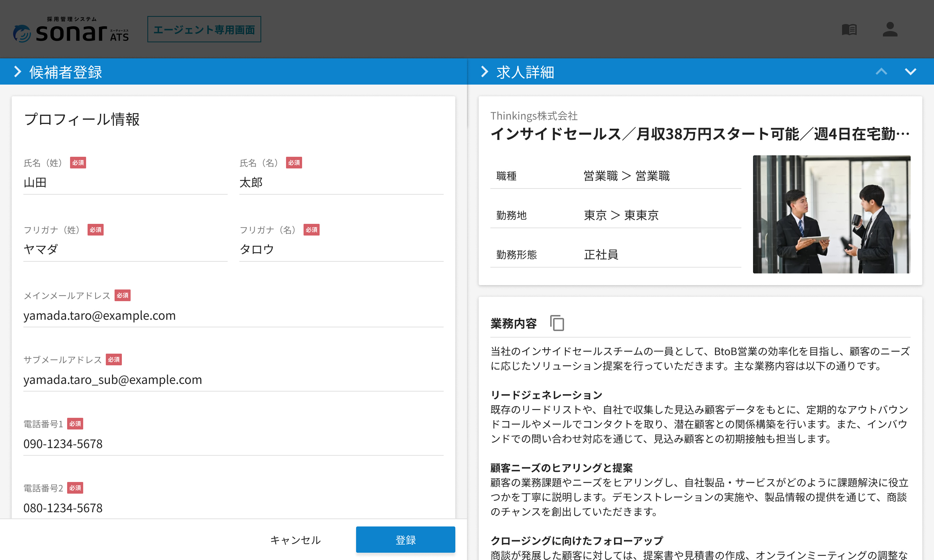Click the 電話番号2 input field
Image resolution: width=934 pixels, height=560 pixels.
point(233,508)
